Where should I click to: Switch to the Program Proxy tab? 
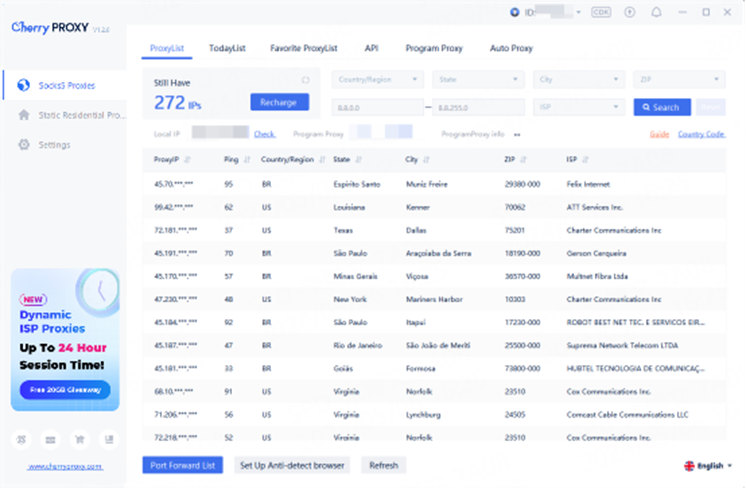click(434, 48)
